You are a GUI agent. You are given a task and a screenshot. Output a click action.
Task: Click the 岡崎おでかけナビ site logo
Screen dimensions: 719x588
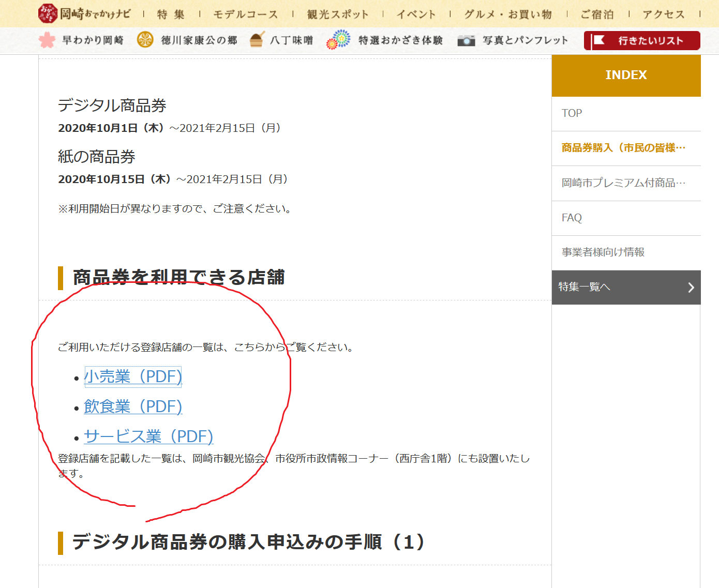[84, 13]
